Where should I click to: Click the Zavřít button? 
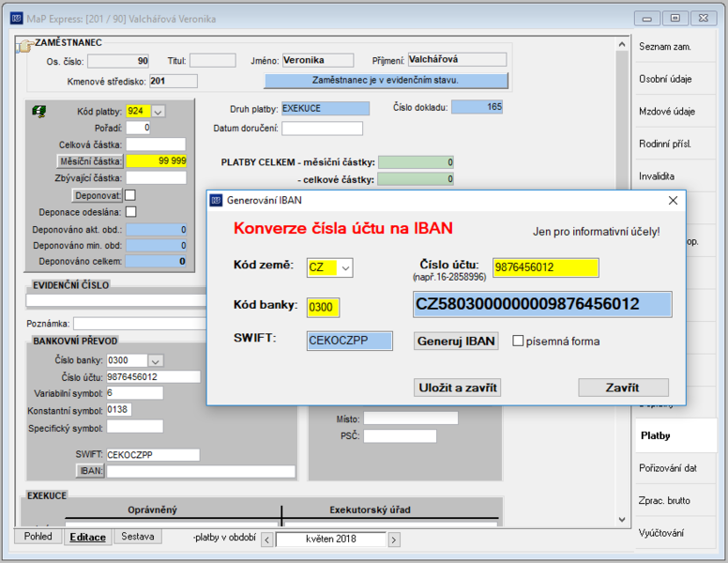623,388
